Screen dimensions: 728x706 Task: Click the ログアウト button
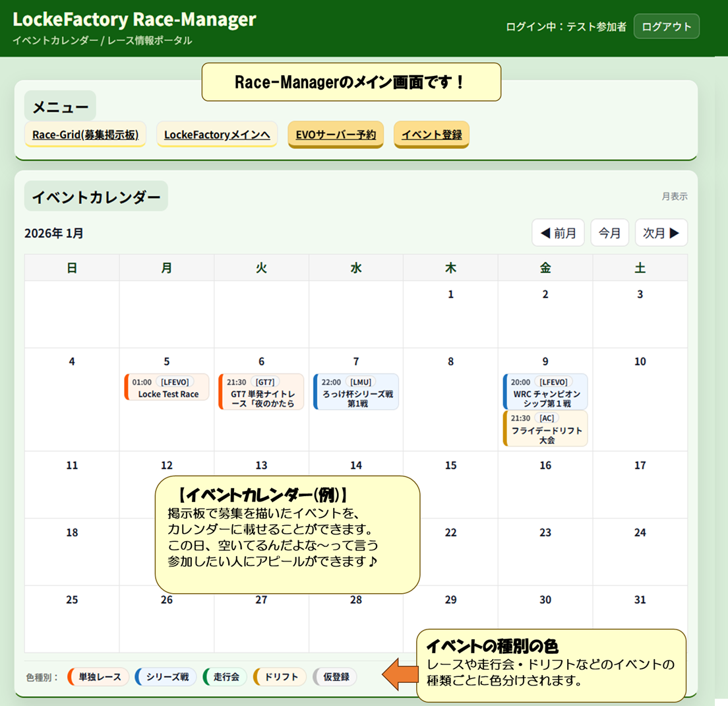666,26
